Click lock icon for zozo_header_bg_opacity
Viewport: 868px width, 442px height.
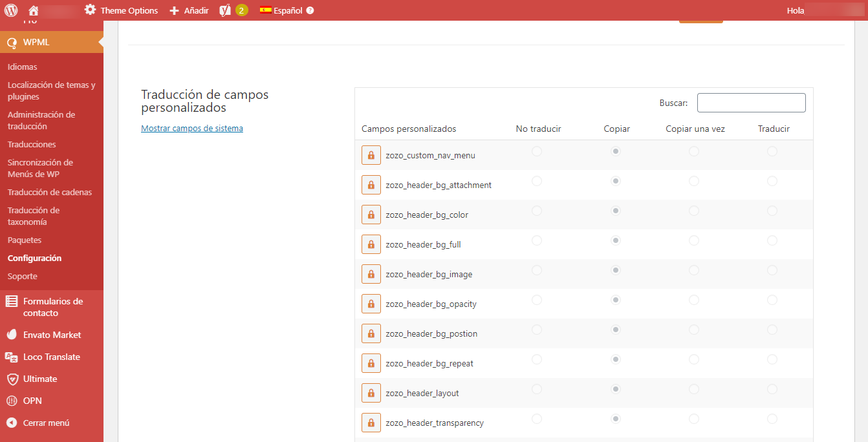(x=371, y=304)
